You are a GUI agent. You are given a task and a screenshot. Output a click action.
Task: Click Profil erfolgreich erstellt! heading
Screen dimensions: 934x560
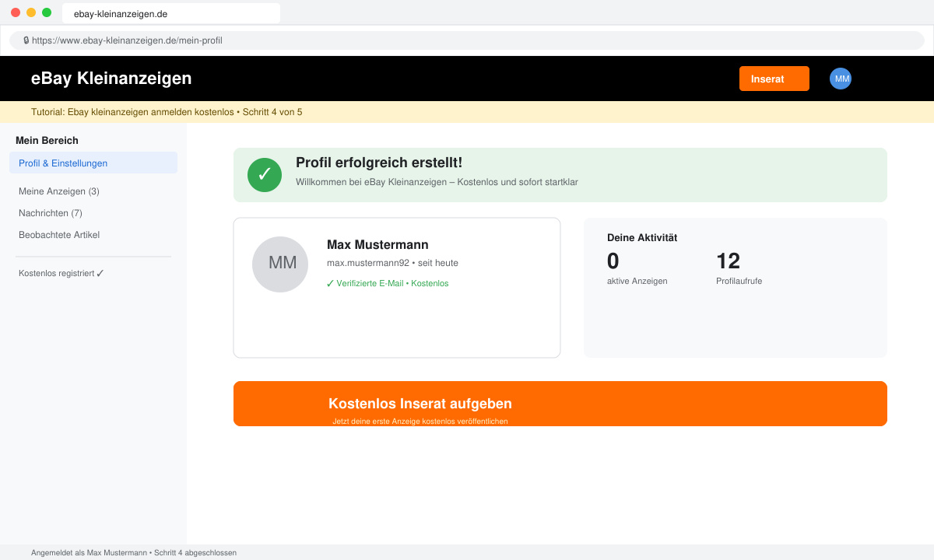(379, 163)
